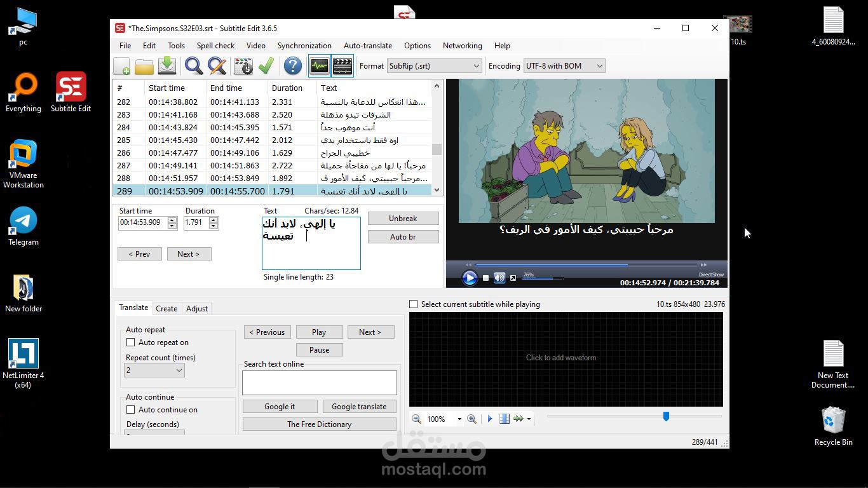Play selection with small blue triangle
The image size is (868, 488).
(490, 419)
